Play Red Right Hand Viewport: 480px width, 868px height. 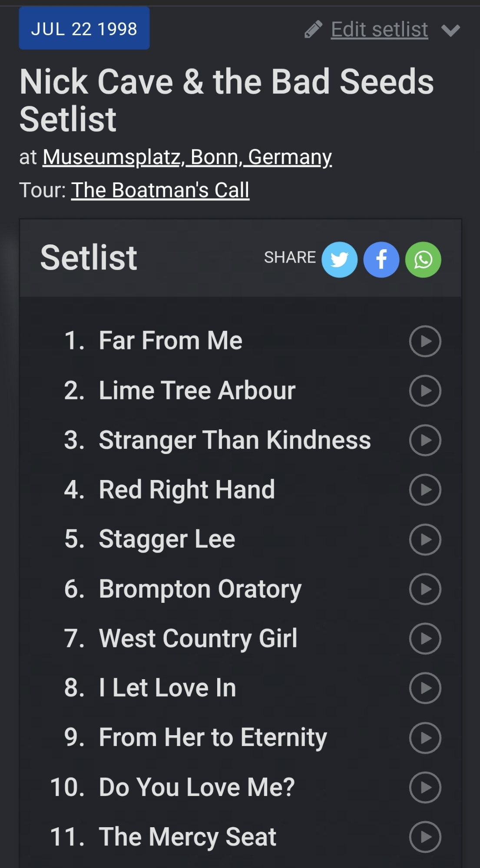click(x=425, y=490)
